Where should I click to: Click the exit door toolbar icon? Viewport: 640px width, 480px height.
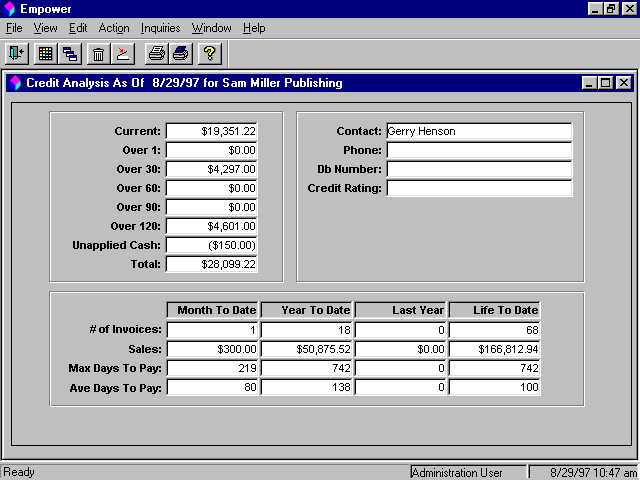coord(17,53)
